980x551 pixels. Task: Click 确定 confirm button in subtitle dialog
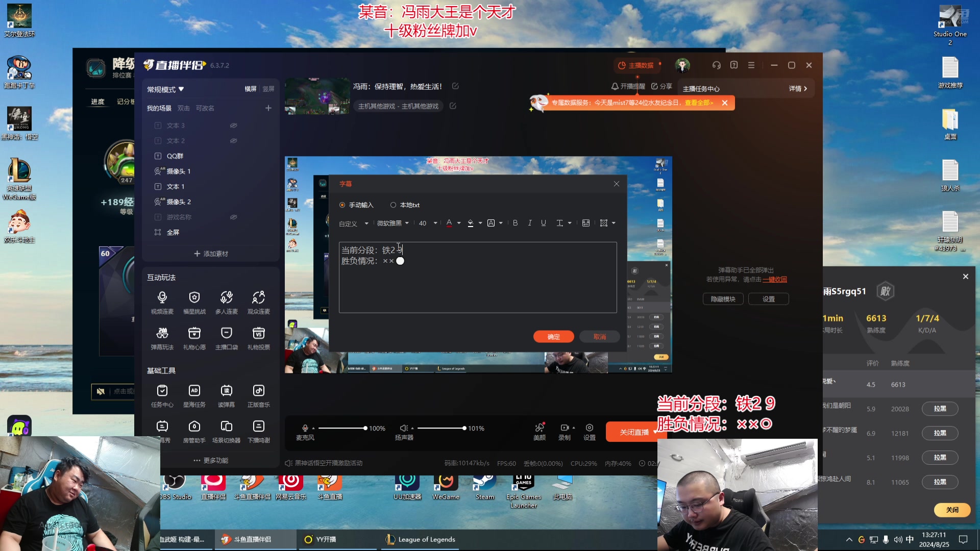tap(553, 336)
